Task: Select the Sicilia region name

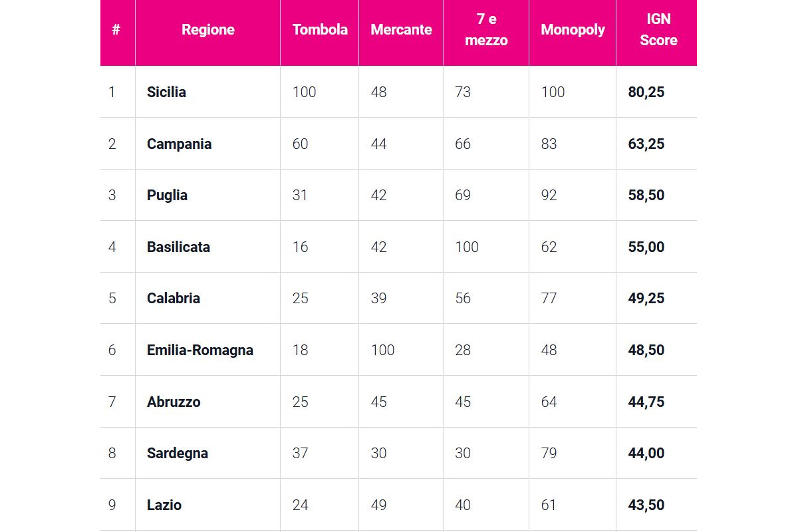Action: click(x=166, y=92)
